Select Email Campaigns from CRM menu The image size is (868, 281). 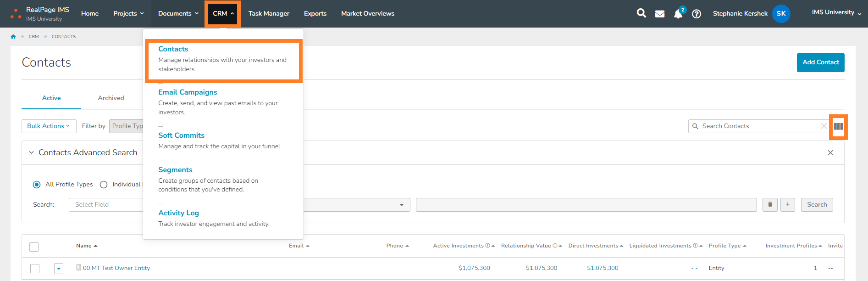pos(188,92)
